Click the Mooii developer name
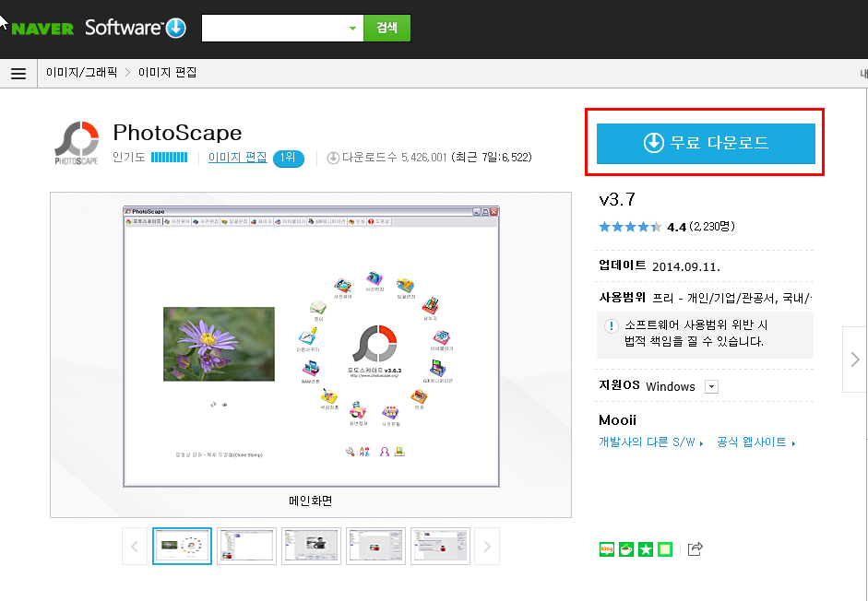868x601 pixels. click(x=617, y=420)
